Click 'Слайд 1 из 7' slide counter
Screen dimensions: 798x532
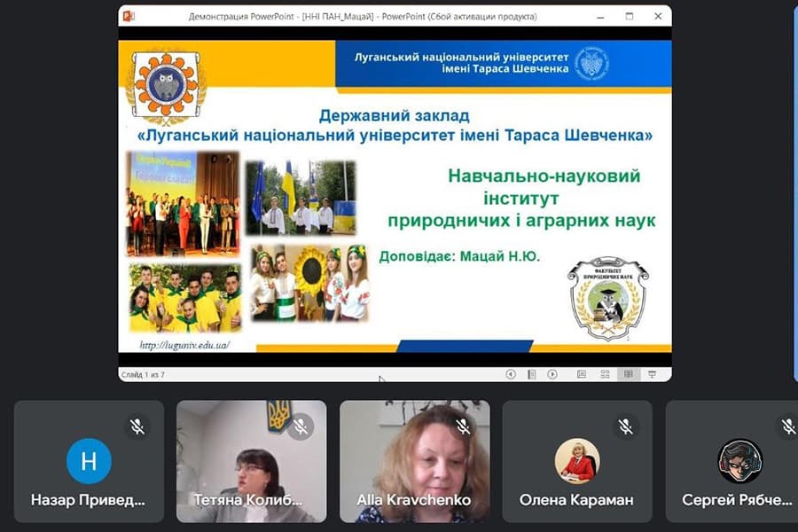(143, 375)
